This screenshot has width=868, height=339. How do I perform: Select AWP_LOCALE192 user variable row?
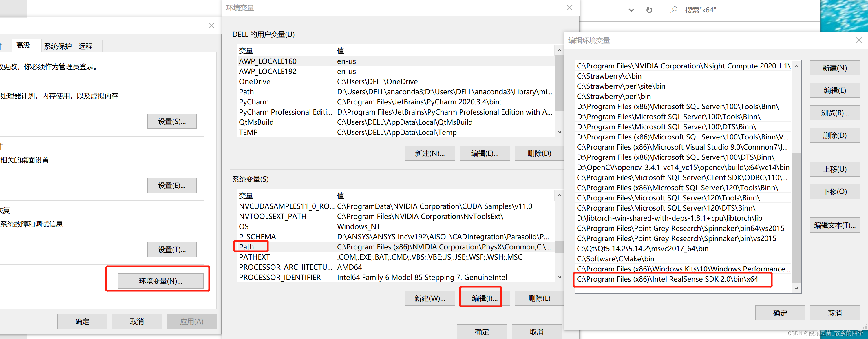pyautogui.click(x=396, y=72)
